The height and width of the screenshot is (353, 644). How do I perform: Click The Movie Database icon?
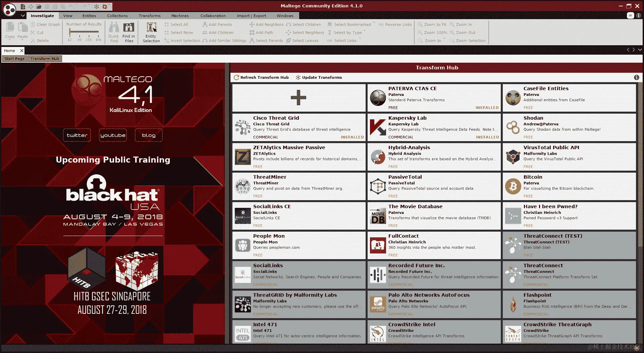[378, 216]
